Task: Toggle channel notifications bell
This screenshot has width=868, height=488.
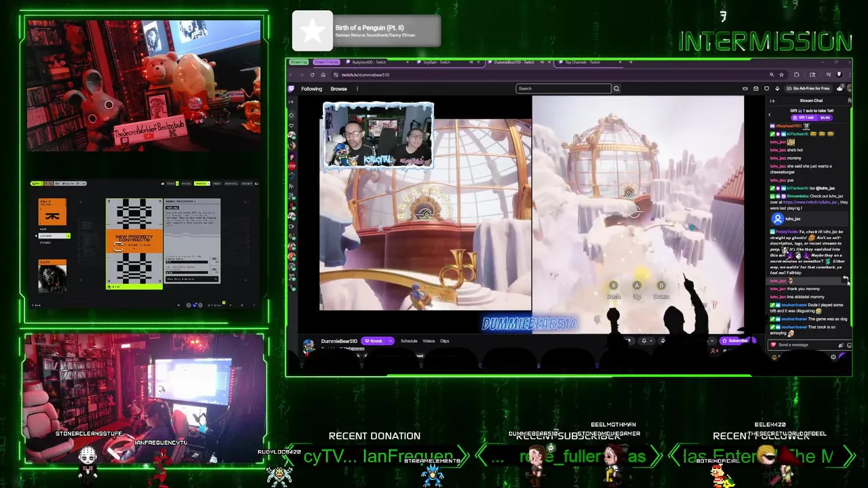Action: pyautogui.click(x=644, y=341)
